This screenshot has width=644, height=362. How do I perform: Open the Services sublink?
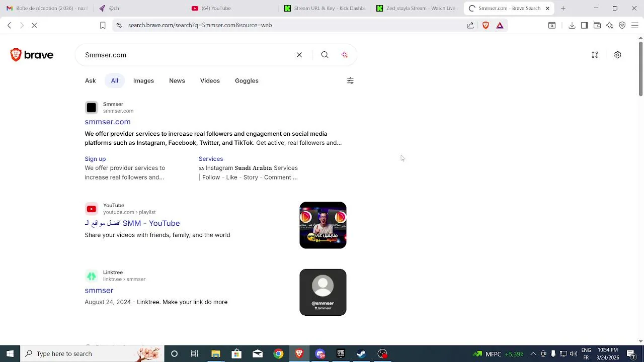(211, 159)
